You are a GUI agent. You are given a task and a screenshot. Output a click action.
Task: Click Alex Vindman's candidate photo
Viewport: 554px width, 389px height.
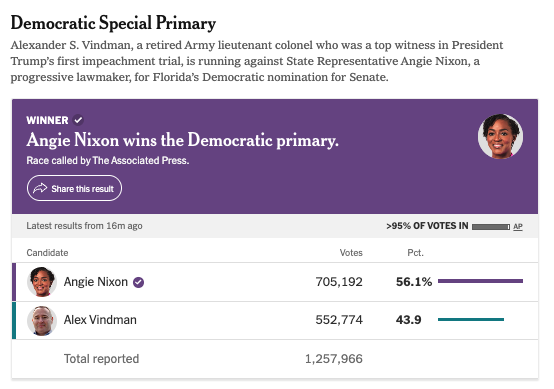tap(42, 320)
